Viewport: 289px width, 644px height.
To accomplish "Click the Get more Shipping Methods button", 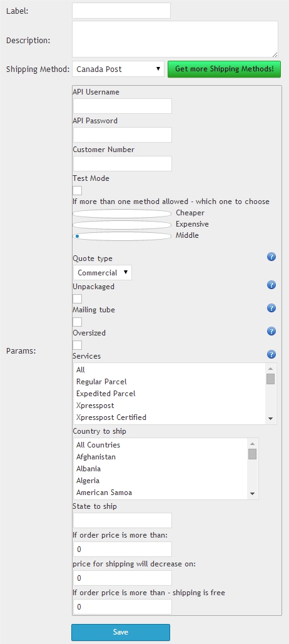I will (x=224, y=69).
